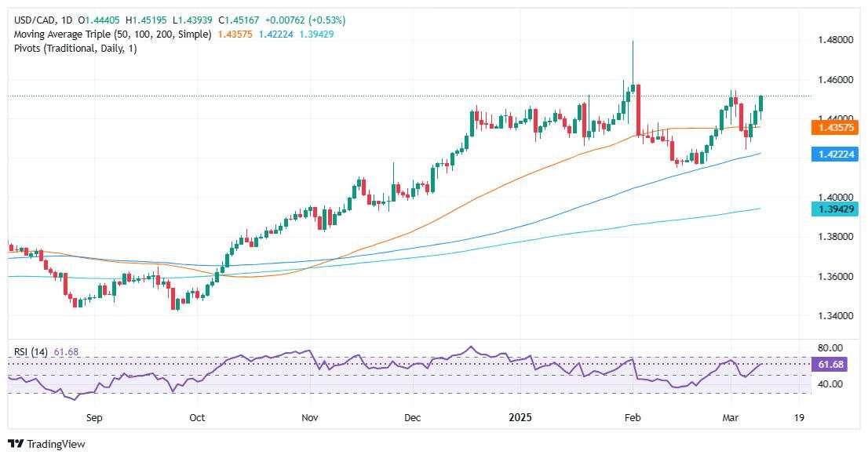This screenshot has width=868, height=458.
Task: Click the TradingView logo icon
Action: [16, 444]
